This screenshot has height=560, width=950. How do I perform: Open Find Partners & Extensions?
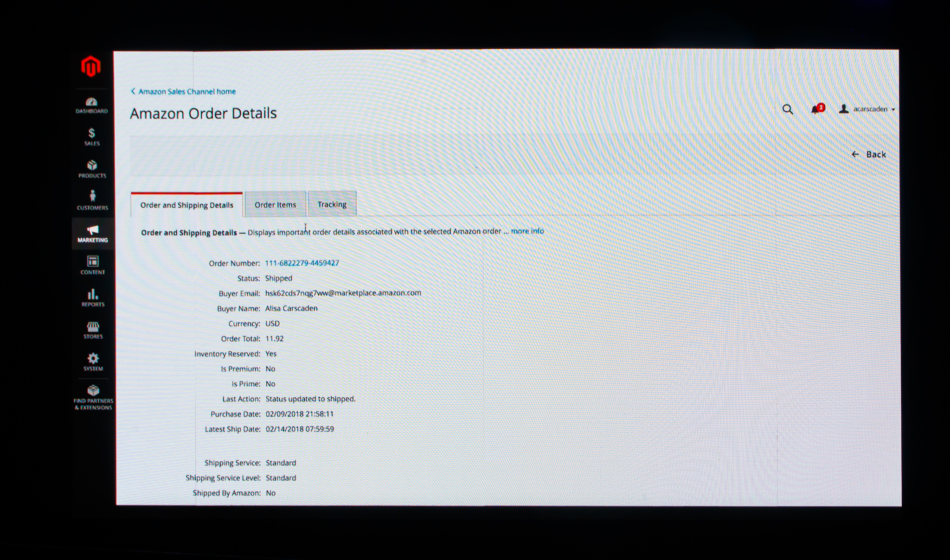(x=93, y=397)
